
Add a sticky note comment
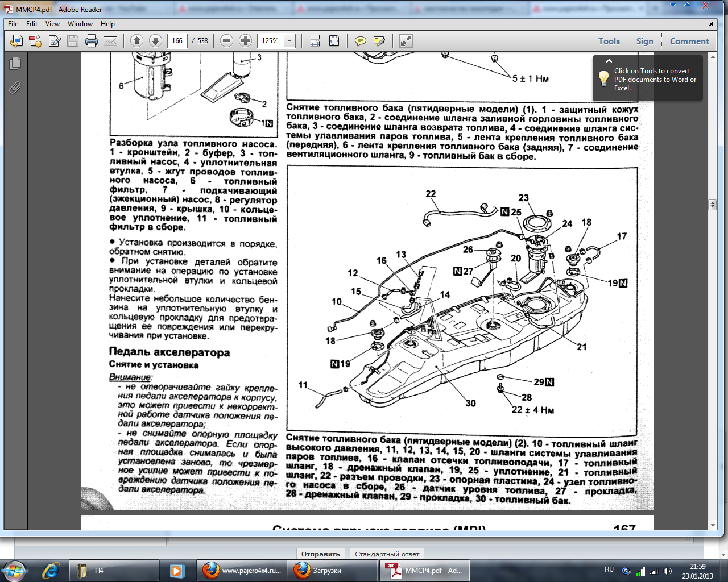360,41
